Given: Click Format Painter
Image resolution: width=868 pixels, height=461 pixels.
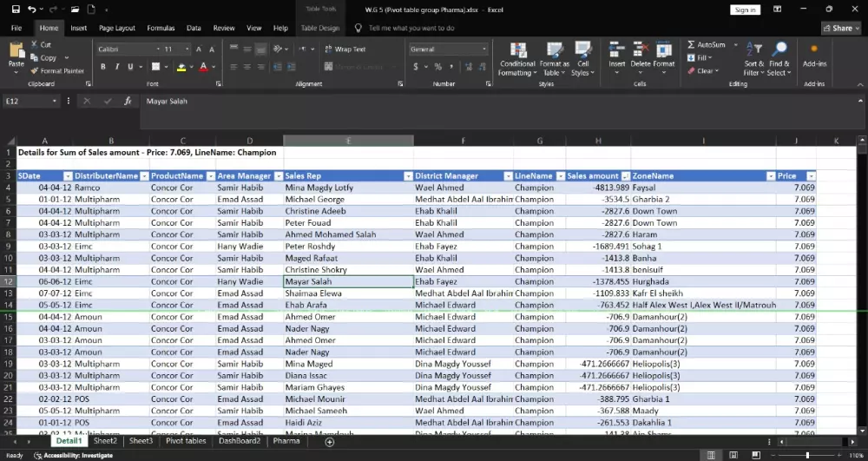Looking at the screenshot, I should click(x=57, y=71).
